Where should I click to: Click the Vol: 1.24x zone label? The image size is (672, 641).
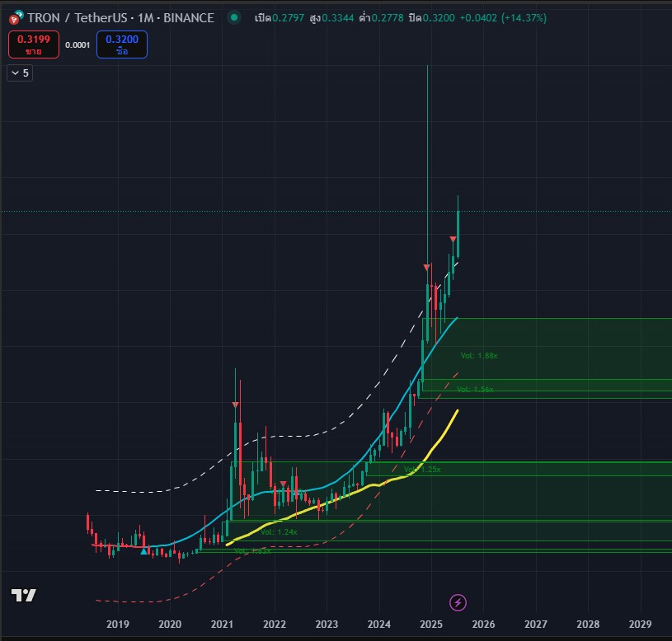tap(279, 531)
